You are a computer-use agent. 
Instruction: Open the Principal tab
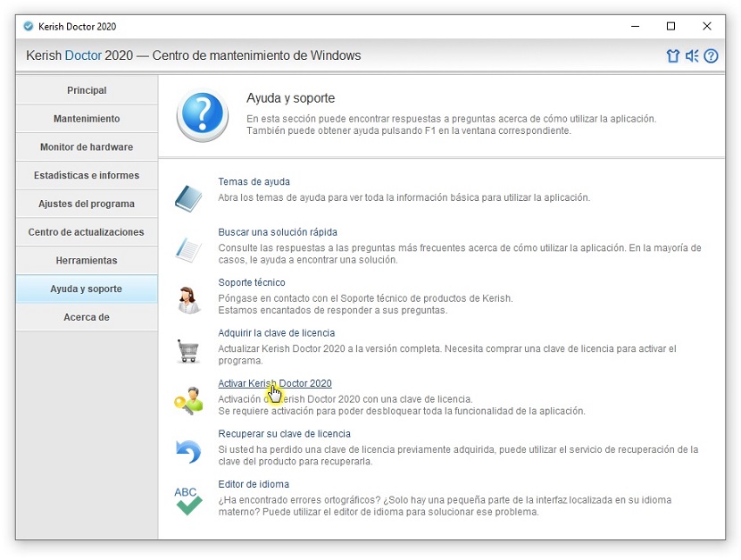click(x=87, y=90)
